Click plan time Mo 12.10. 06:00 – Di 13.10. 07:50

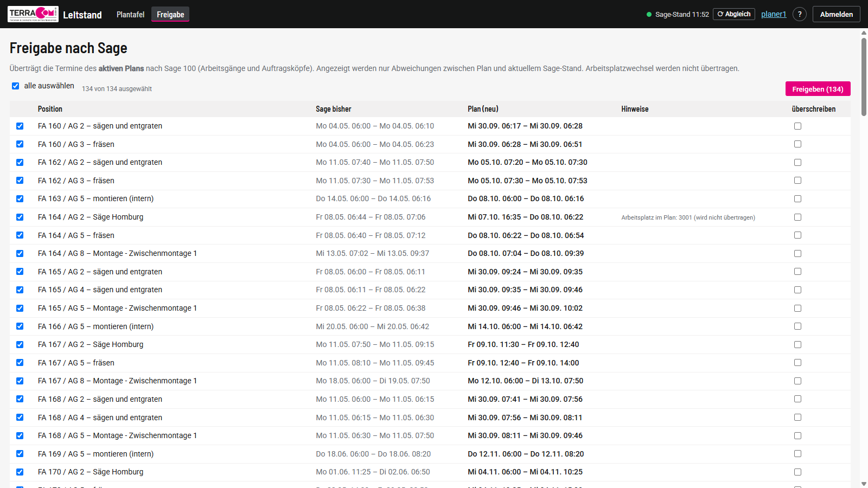525,381
